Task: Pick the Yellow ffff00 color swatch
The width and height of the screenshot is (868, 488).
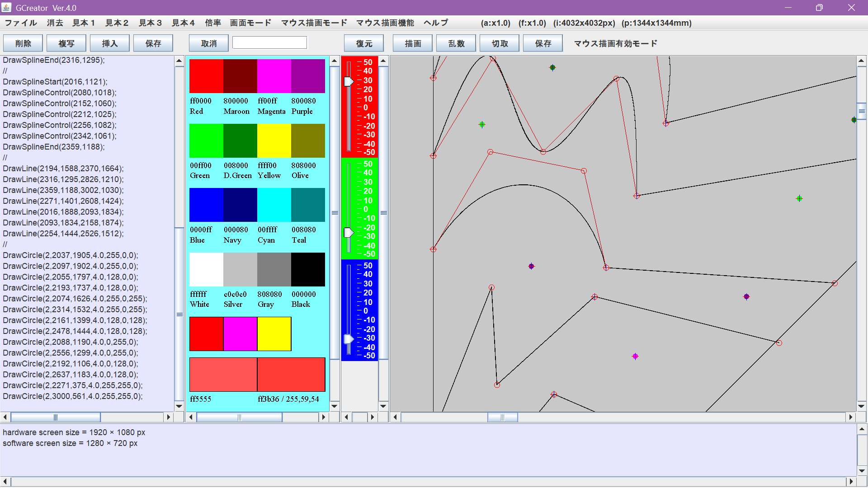Action: tap(274, 141)
